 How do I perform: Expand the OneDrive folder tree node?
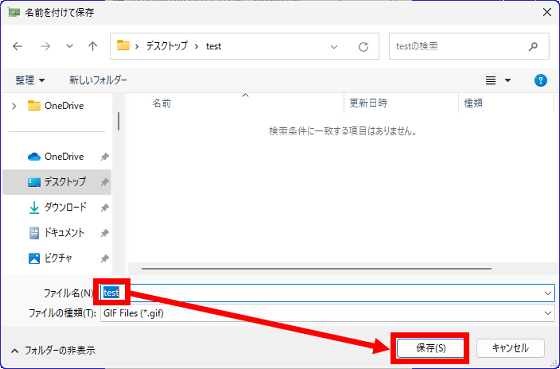(x=14, y=106)
